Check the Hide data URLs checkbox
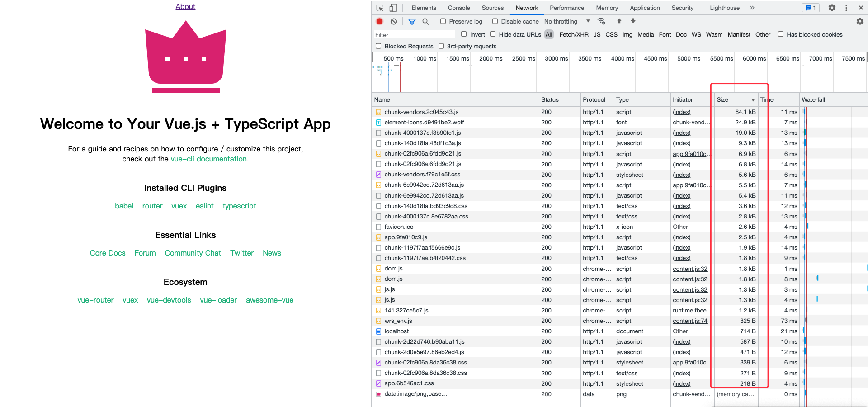The width and height of the screenshot is (868, 407). pos(493,34)
